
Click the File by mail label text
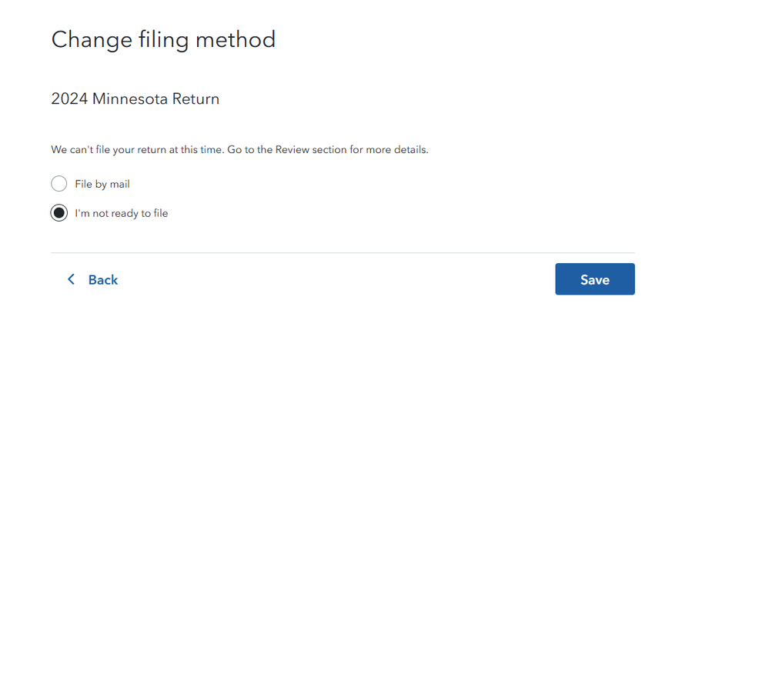102,185
